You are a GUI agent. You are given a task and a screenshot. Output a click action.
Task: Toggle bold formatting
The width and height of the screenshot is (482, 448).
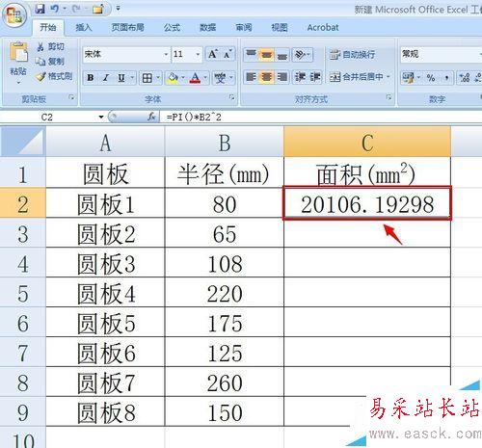point(91,78)
